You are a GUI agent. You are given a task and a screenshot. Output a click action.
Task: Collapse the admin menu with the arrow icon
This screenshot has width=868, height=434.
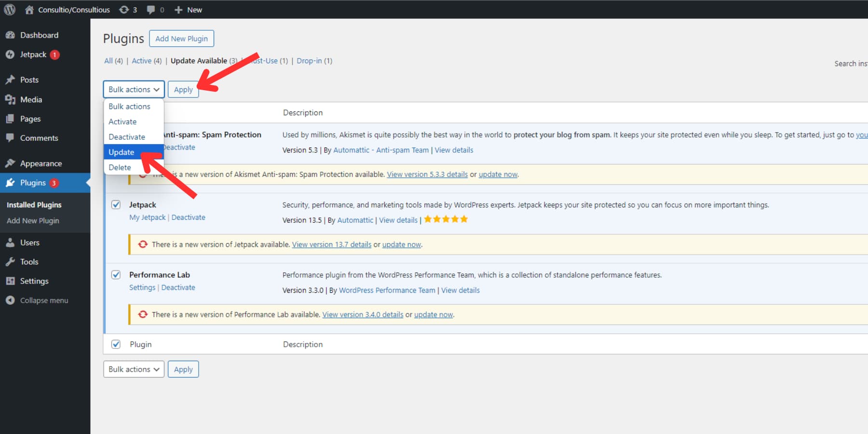click(11, 300)
